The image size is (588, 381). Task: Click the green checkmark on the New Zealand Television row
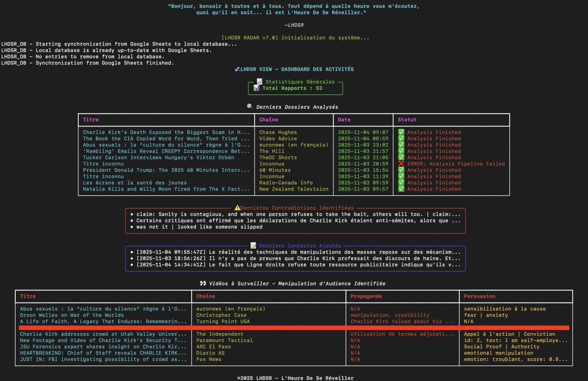click(x=401, y=189)
